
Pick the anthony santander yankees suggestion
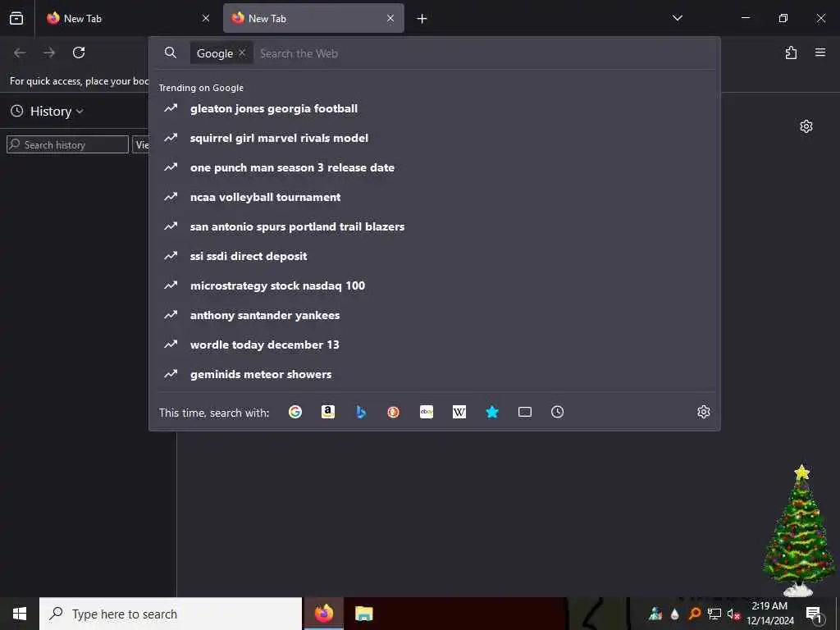point(436,315)
